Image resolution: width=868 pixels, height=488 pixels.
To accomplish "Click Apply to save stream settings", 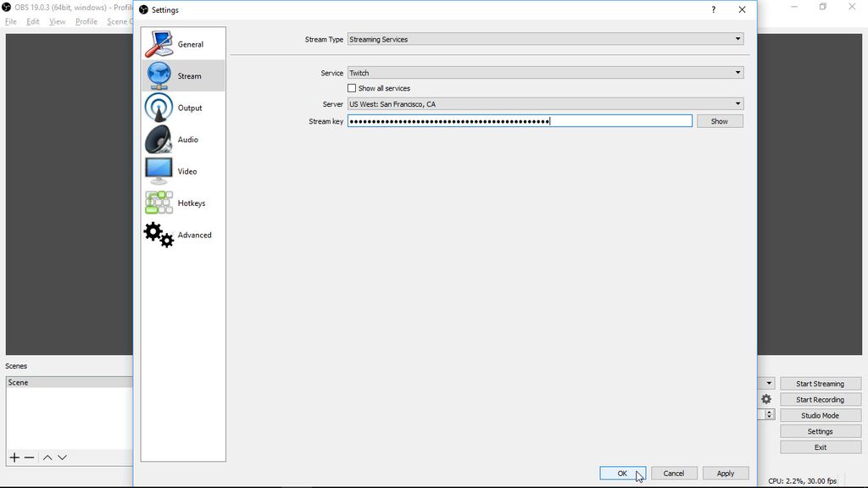I will pos(726,473).
